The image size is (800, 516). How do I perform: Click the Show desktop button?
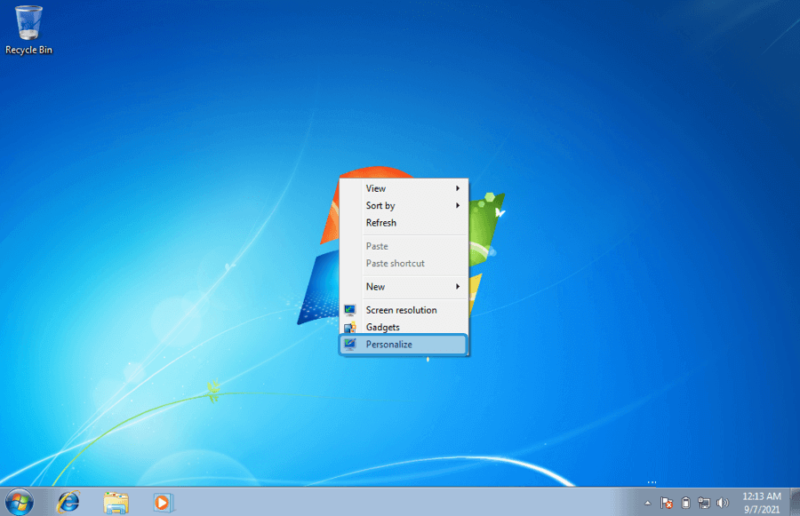coord(795,502)
